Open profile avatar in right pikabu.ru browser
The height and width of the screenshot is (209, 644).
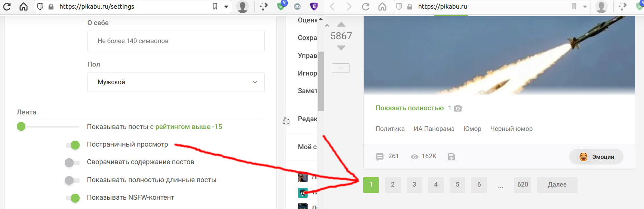click(601, 6)
